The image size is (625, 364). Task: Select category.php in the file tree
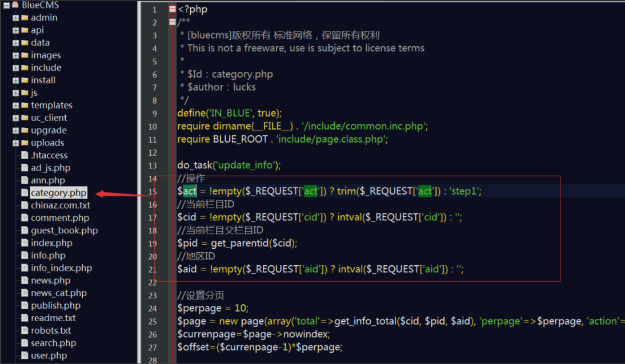coord(59,193)
